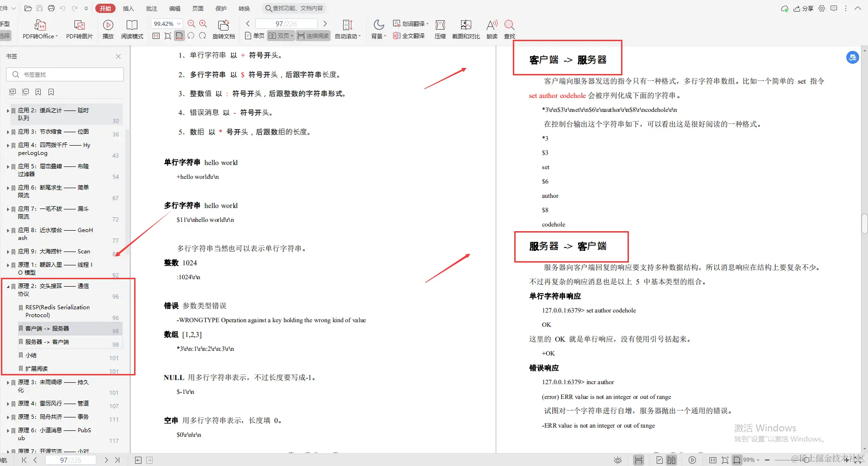Toggle eye-protection mode in status bar
The width and height of the screenshot is (868, 466).
pos(617,460)
